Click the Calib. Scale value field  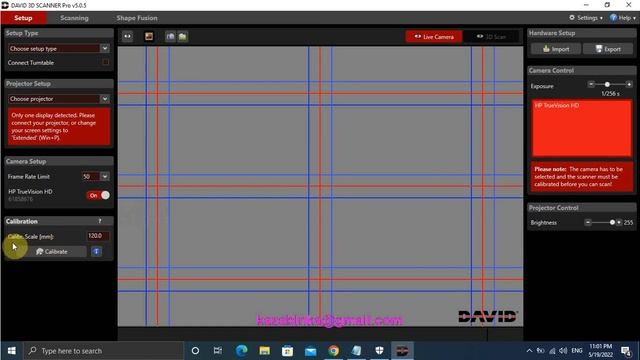pyautogui.click(x=98, y=236)
